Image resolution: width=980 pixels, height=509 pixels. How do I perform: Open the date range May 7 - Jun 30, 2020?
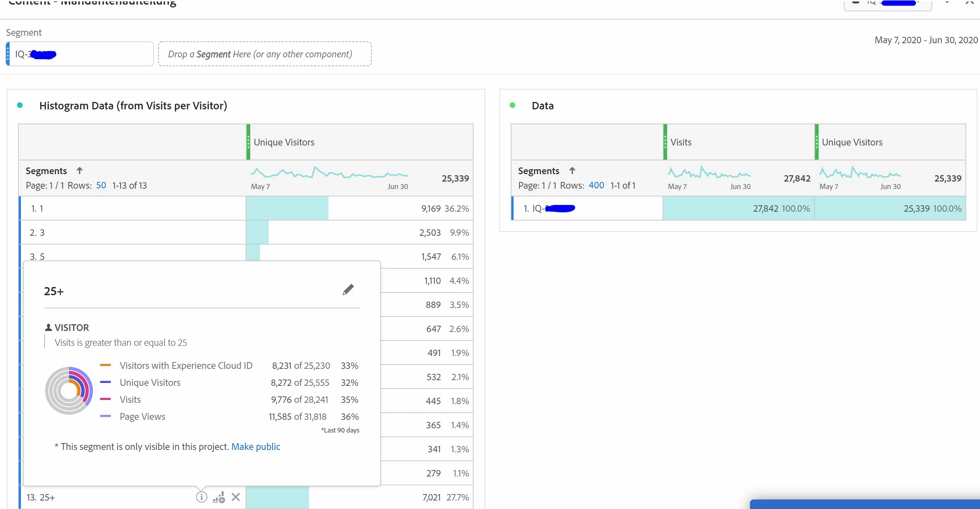pos(925,40)
